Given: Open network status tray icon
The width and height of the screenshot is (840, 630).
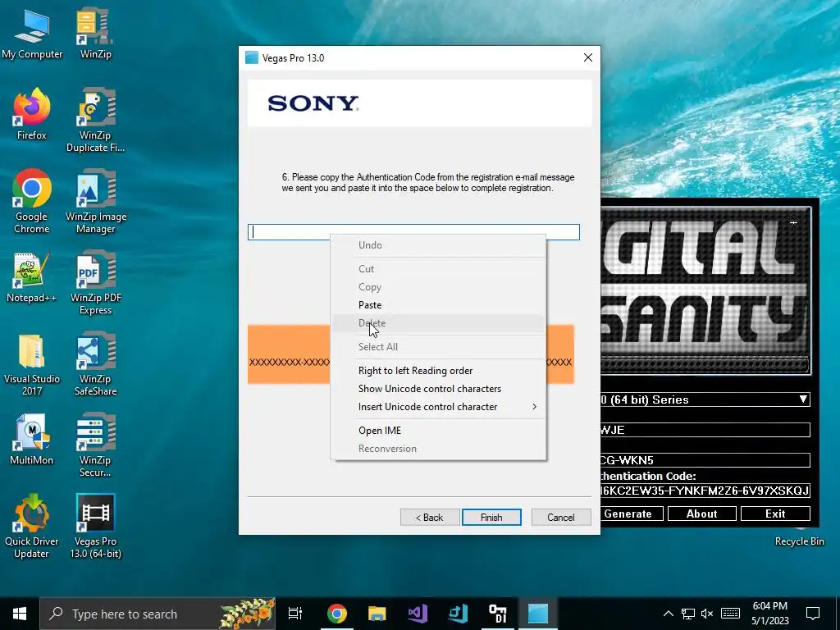Looking at the screenshot, I should click(x=688, y=614).
